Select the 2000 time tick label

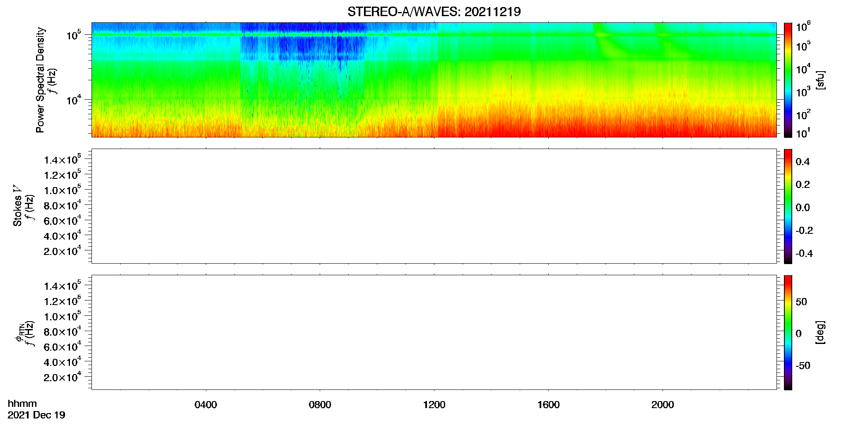663,405
